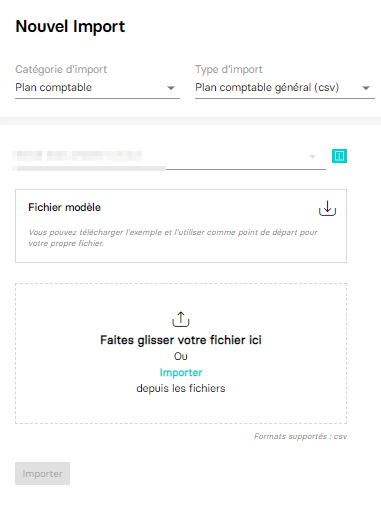The height and width of the screenshot is (506, 381).
Task: Click the teal info icon
Action: coord(339,156)
